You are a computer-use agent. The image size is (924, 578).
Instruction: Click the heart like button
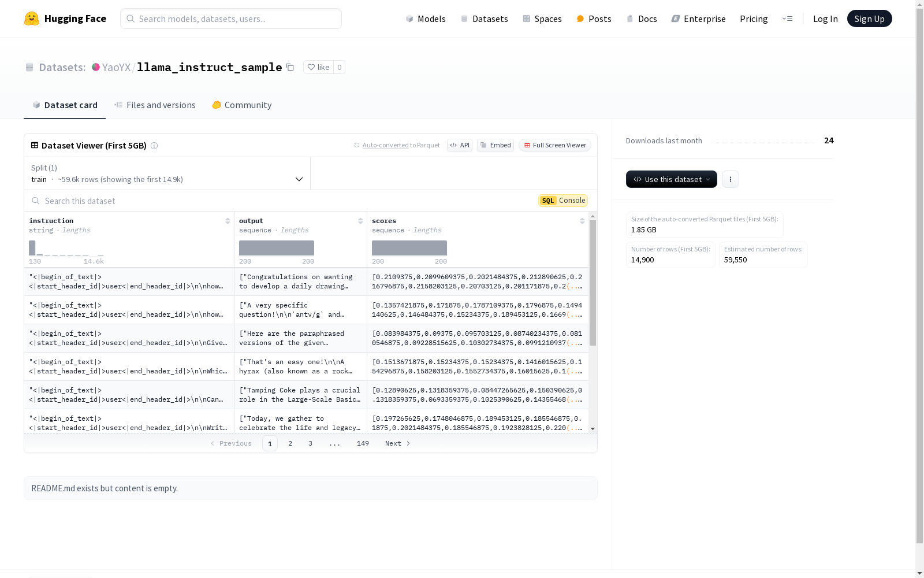pos(318,67)
